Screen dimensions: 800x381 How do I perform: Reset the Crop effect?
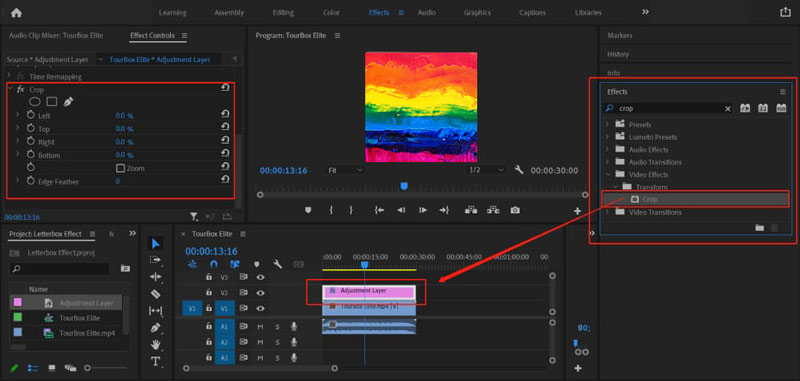tap(225, 88)
